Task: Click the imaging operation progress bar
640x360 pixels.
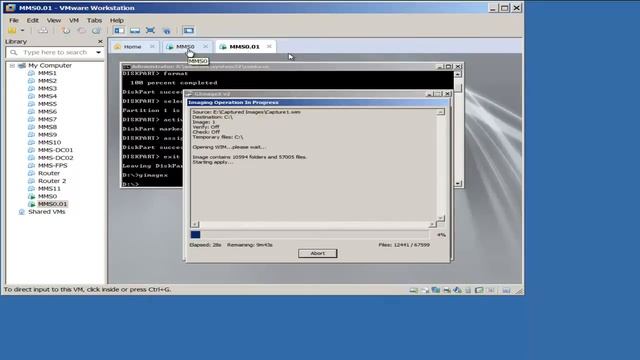Action: click(310, 235)
